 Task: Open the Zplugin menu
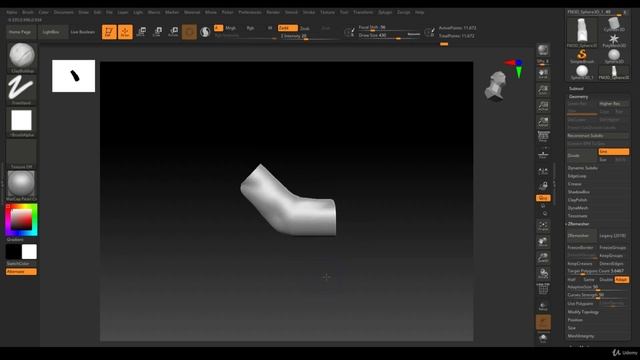point(385,12)
